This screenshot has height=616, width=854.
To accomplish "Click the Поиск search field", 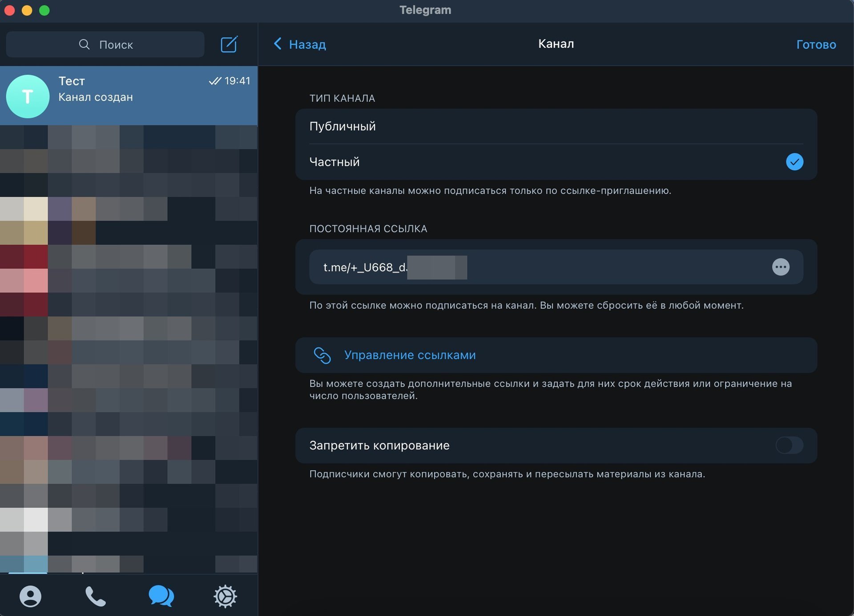I will point(105,44).
